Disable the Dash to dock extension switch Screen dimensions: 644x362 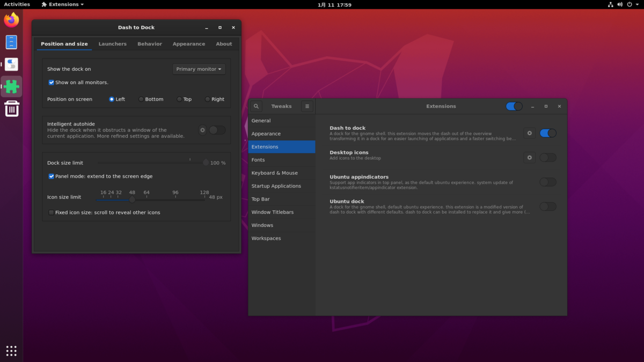click(x=548, y=133)
